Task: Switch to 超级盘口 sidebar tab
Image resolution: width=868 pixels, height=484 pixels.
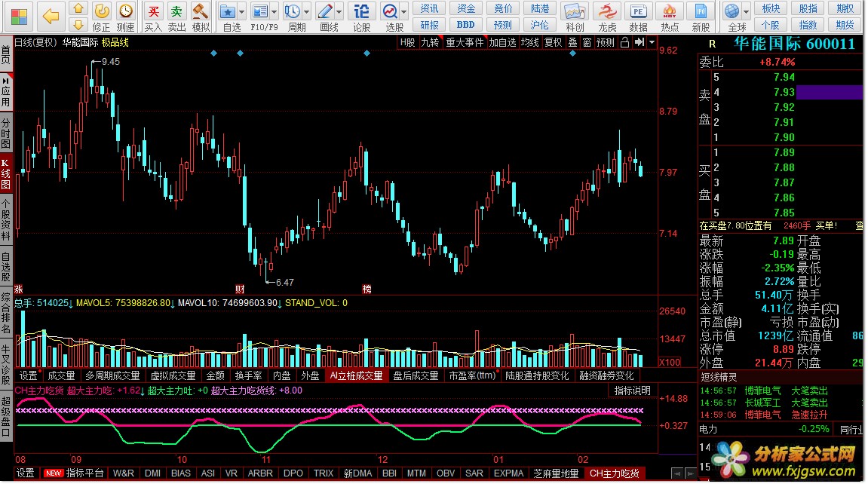Action: coord(5,417)
